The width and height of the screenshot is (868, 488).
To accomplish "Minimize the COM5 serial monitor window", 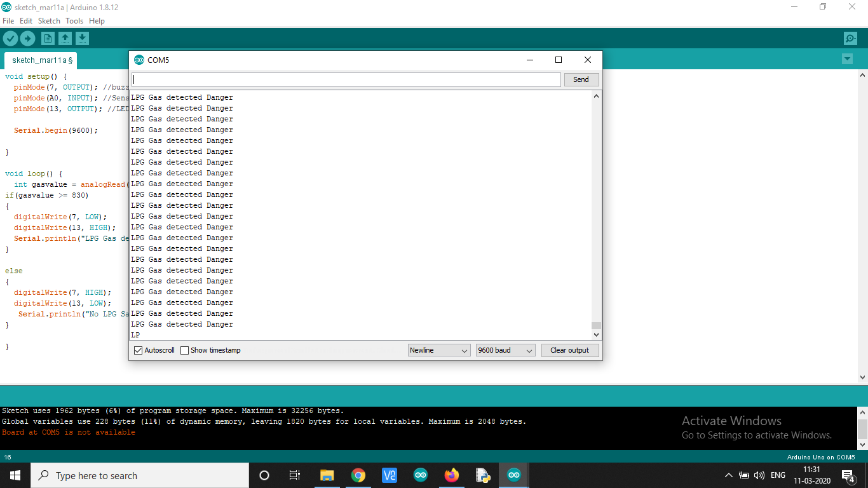I will pyautogui.click(x=529, y=60).
